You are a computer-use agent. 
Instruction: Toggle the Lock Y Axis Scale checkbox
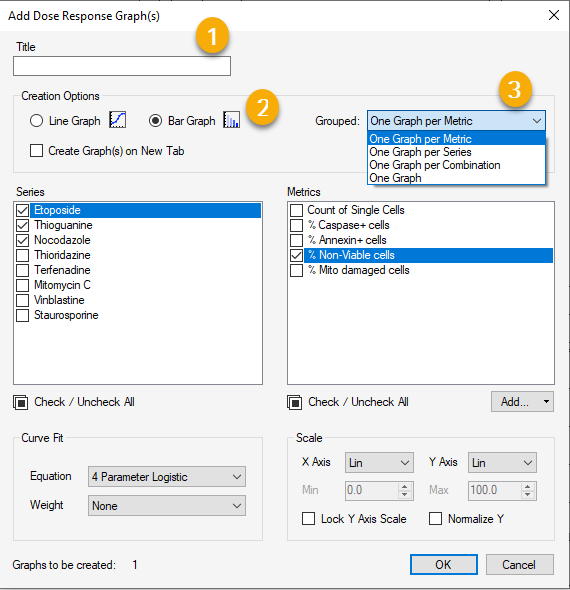click(309, 519)
